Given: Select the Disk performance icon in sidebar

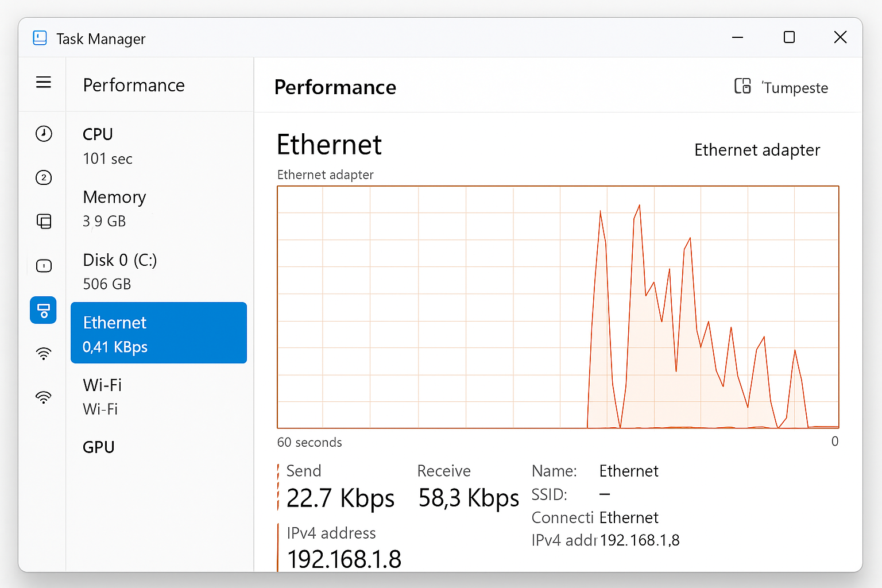Looking at the screenshot, I should (44, 266).
